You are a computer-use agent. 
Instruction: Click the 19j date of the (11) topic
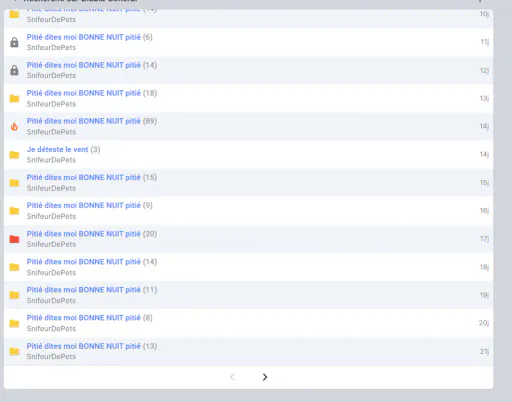485,295
